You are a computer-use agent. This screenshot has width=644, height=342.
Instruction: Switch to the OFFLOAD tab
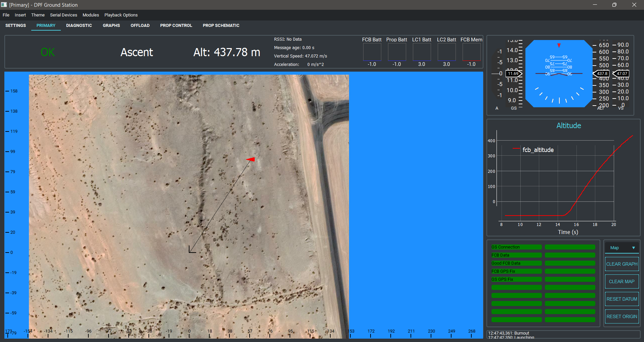[x=140, y=26]
